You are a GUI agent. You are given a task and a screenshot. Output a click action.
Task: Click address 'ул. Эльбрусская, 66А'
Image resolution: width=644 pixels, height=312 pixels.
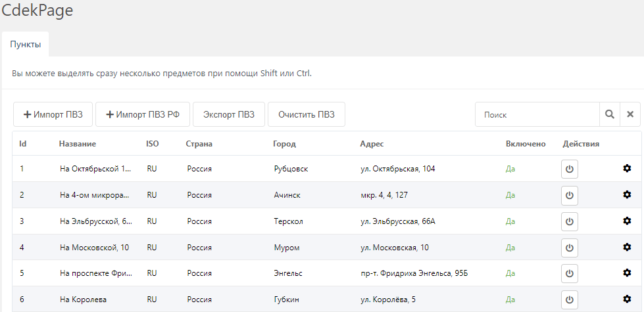(397, 221)
